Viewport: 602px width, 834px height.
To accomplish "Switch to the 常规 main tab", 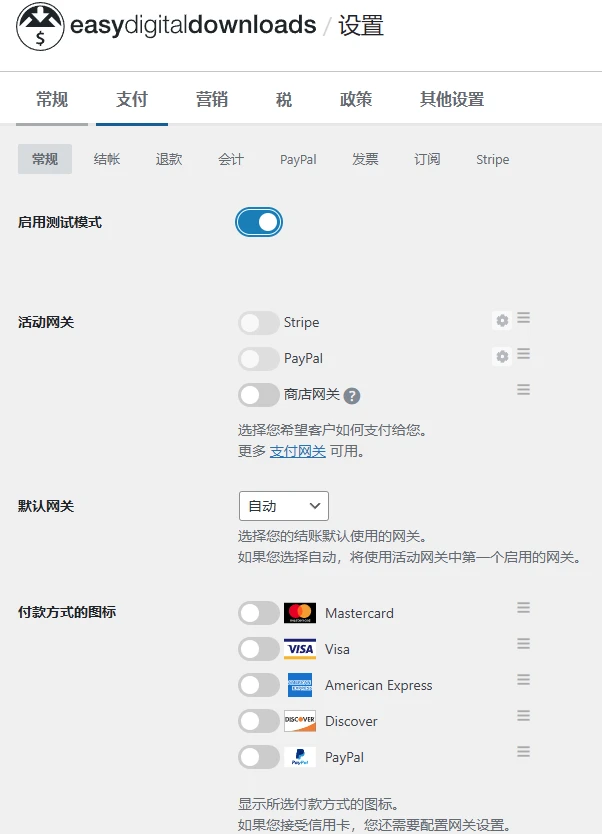I will click(x=52, y=99).
